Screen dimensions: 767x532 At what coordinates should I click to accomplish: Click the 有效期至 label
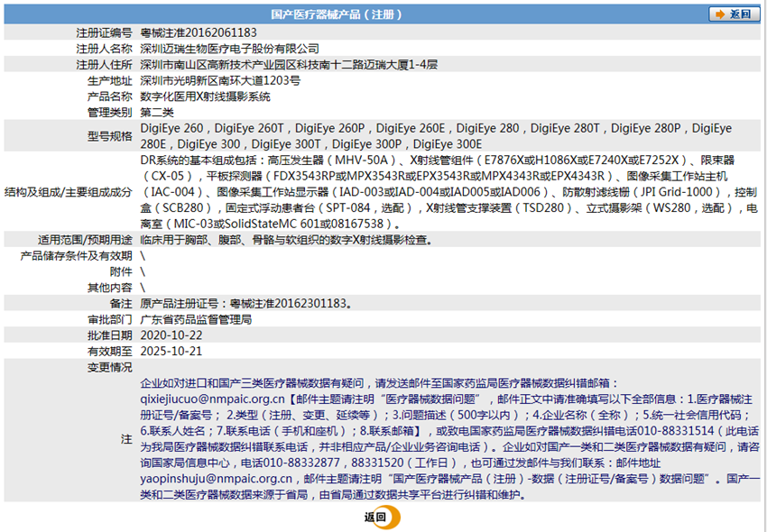[109, 351]
